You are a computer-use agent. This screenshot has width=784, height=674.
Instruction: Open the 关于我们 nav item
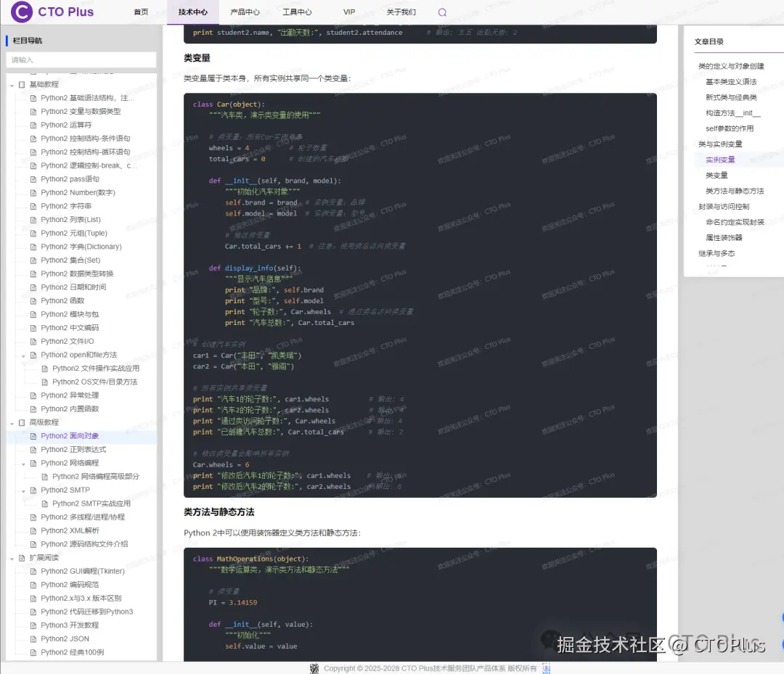pos(401,12)
